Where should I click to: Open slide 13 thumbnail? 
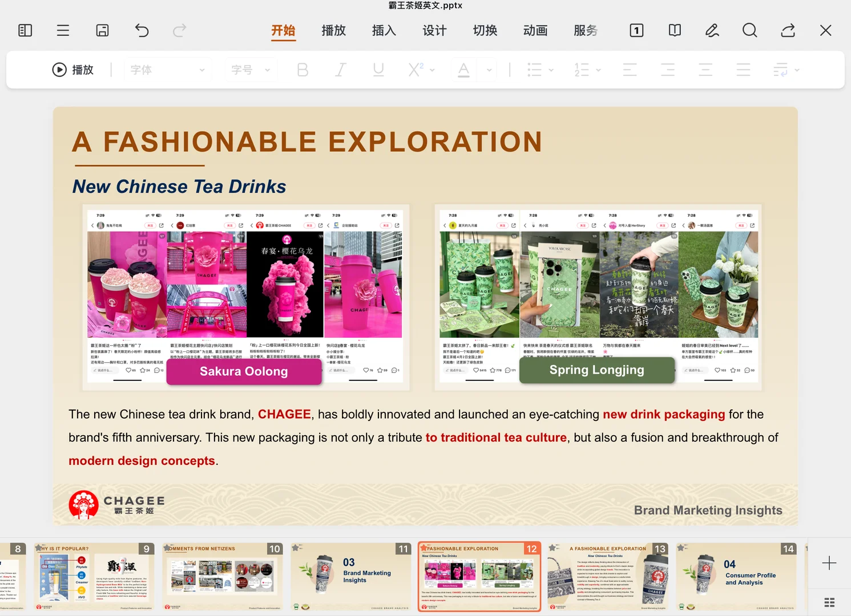pos(608,577)
